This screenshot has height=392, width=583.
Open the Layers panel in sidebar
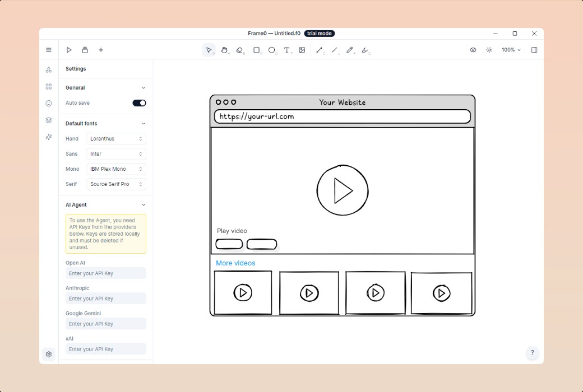(x=49, y=120)
